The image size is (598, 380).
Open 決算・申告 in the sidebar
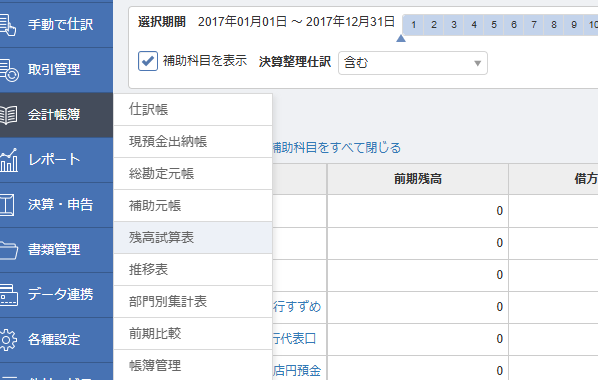click(56, 205)
